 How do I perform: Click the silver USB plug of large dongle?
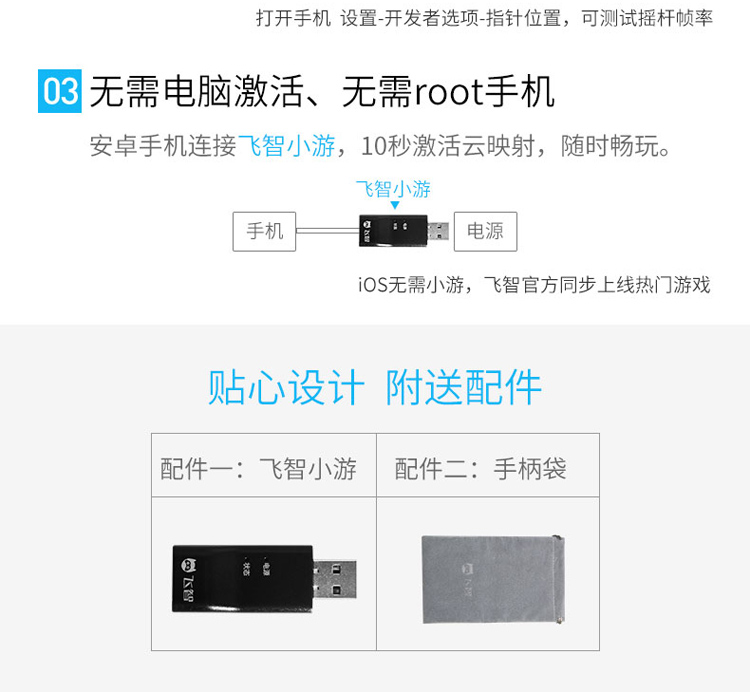[334, 579]
